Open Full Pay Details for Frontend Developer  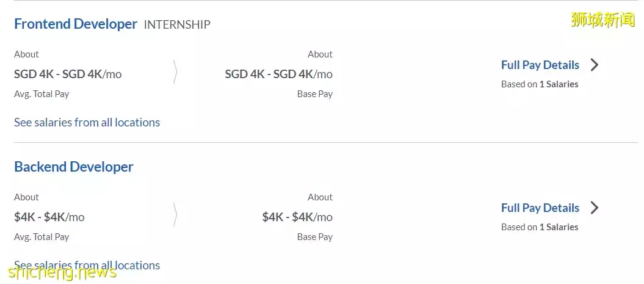[x=540, y=65]
